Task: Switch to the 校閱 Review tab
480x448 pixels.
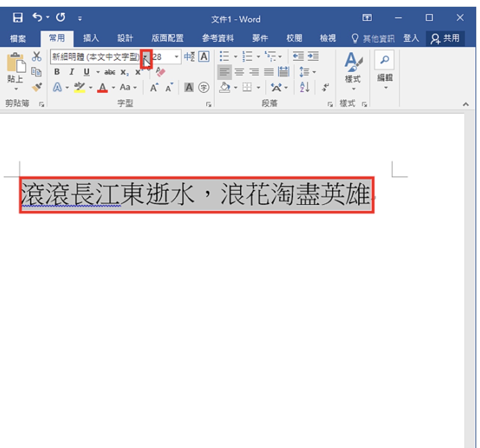Action: [x=294, y=38]
